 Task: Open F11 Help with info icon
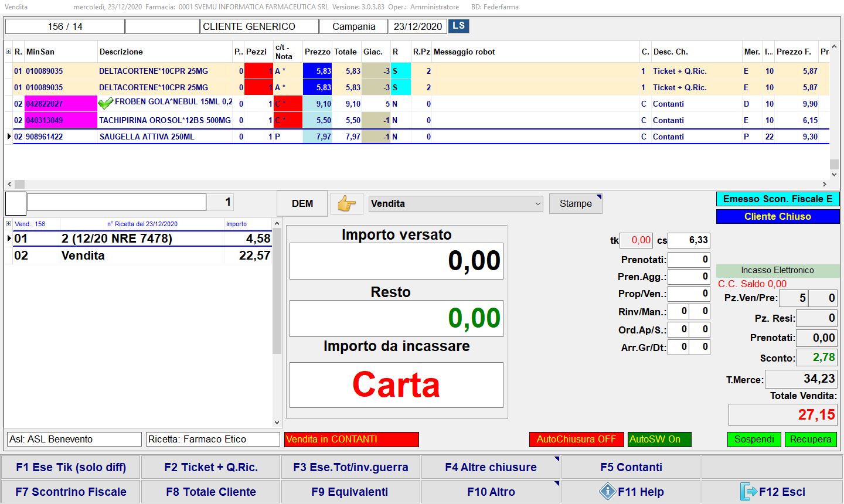(631, 492)
